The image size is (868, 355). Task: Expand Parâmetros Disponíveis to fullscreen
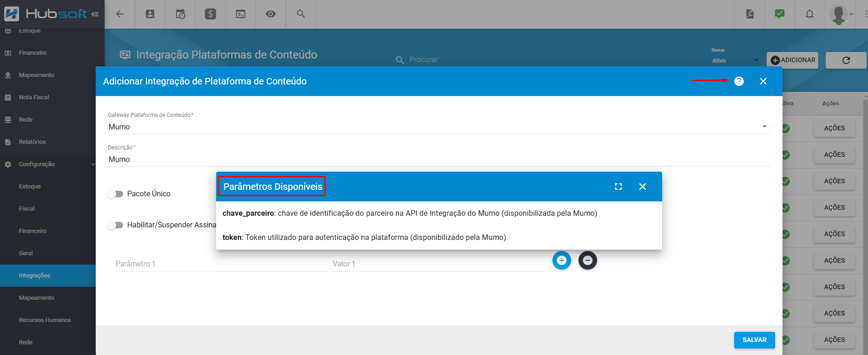pyautogui.click(x=618, y=187)
